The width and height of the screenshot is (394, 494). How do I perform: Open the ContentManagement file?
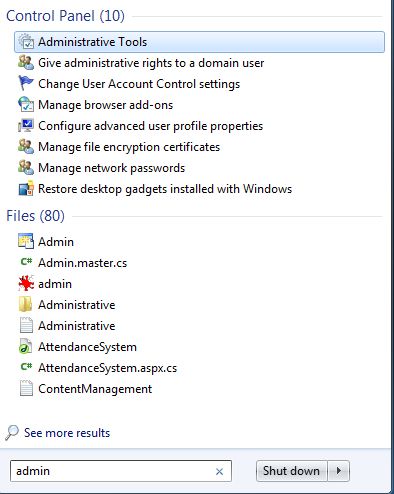click(x=95, y=389)
